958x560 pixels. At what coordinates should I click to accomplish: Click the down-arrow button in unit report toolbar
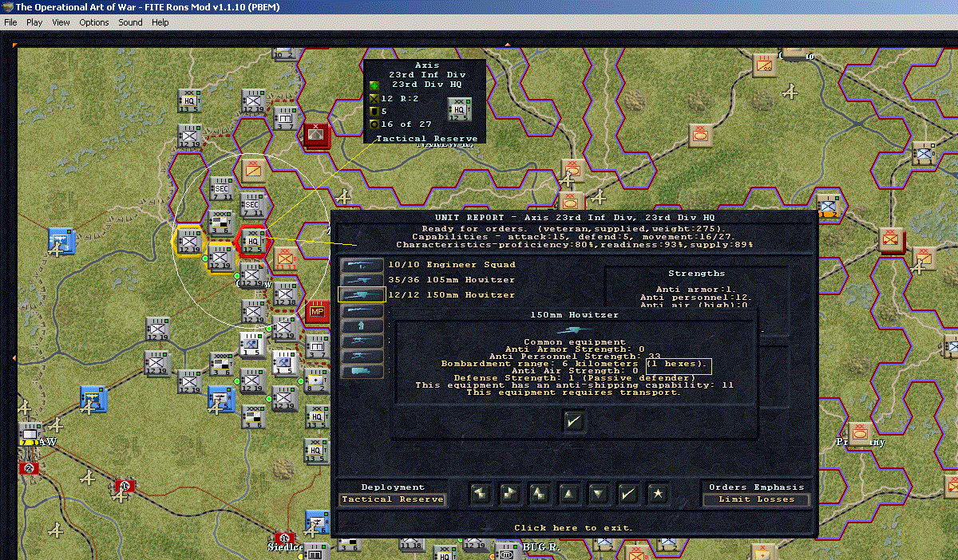(x=598, y=494)
